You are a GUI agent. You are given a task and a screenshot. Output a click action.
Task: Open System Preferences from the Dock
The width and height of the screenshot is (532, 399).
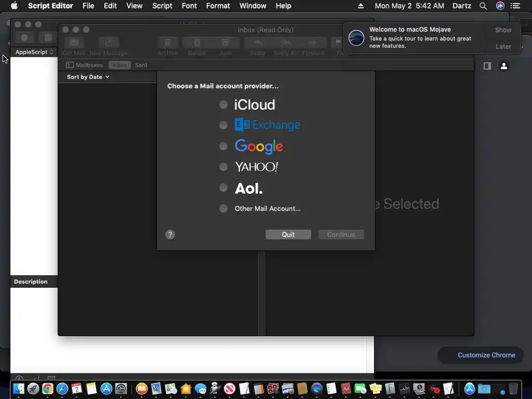pos(121,389)
